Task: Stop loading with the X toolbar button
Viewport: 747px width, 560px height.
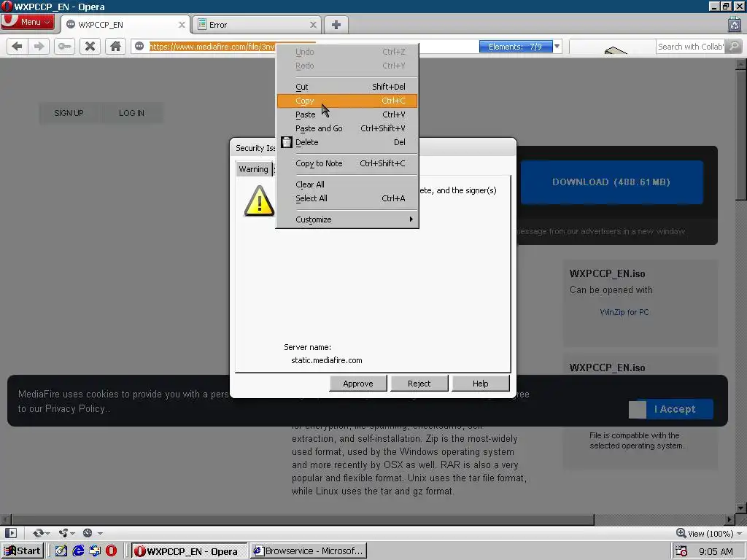Action: [x=90, y=46]
